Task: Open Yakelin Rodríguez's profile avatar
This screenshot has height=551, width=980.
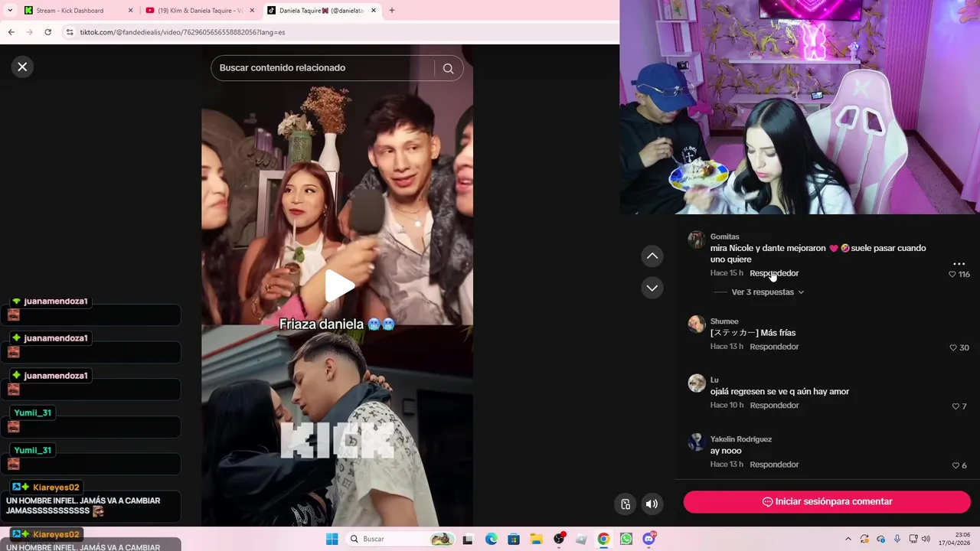Action: coord(696,442)
